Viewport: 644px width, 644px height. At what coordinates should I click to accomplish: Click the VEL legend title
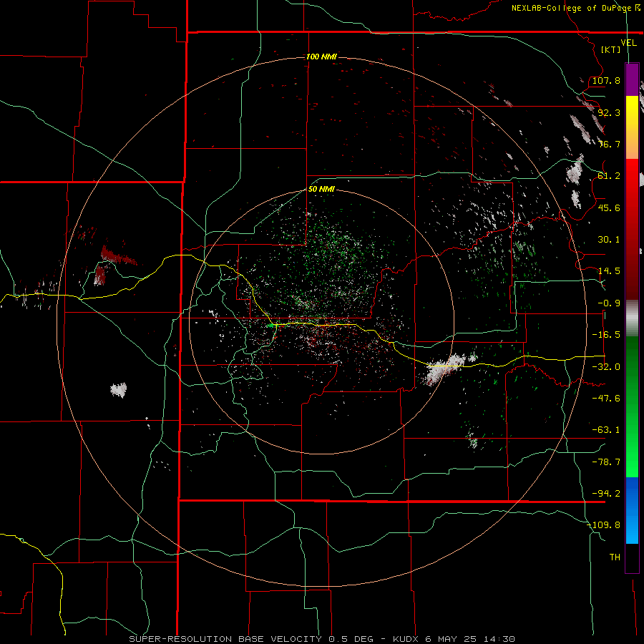pyautogui.click(x=628, y=43)
